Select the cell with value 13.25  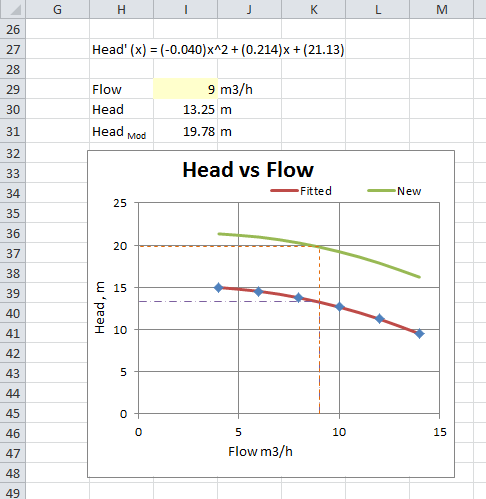[x=185, y=109]
